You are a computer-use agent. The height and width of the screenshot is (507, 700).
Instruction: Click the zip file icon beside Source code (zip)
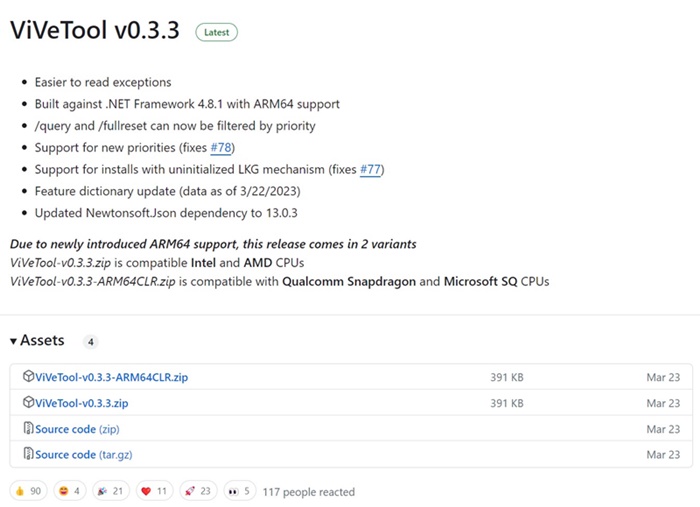tap(29, 428)
